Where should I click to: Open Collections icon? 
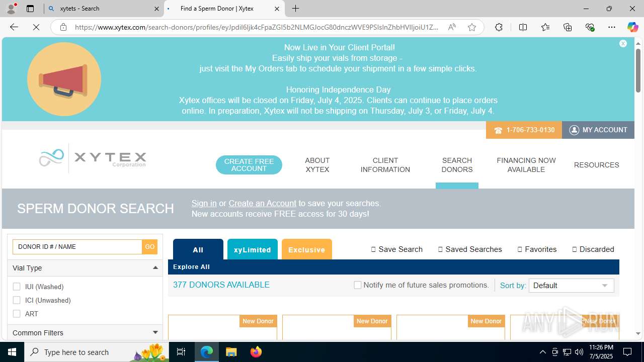click(568, 27)
